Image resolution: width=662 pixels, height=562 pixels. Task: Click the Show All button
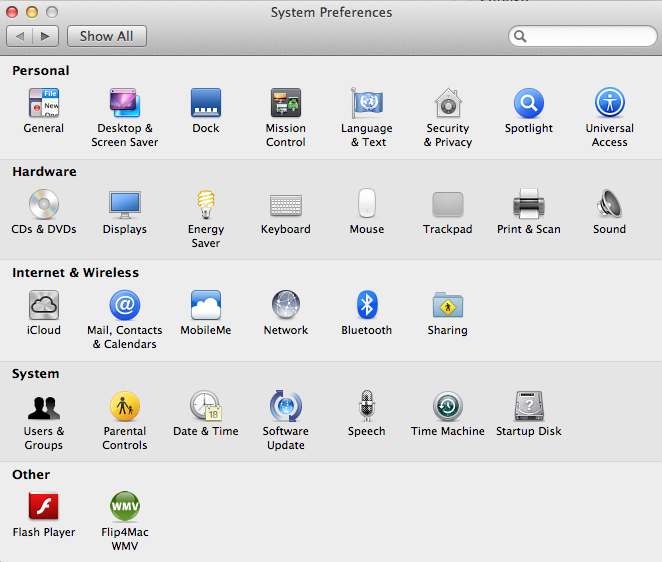tap(106, 36)
